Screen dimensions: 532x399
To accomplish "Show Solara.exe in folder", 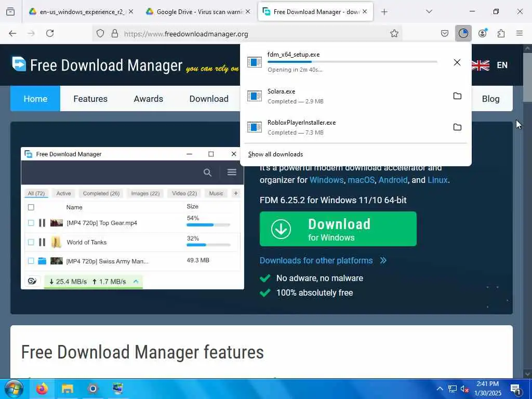I will click(457, 96).
